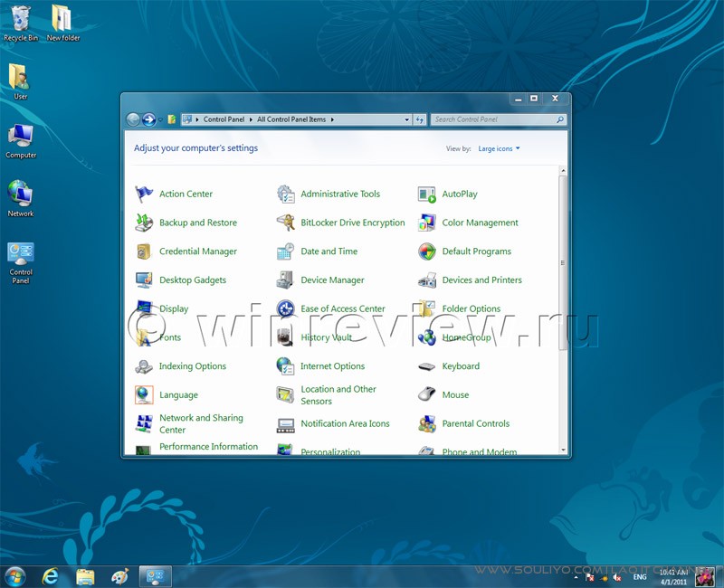This screenshot has height=588, width=724.
Task: Open the Internet Options link
Action: 332,366
